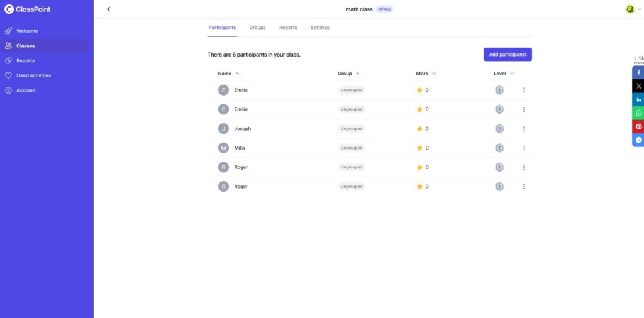Screen dimensions: 644x318
Task: Switch to the Groups tab
Action: 257,28
